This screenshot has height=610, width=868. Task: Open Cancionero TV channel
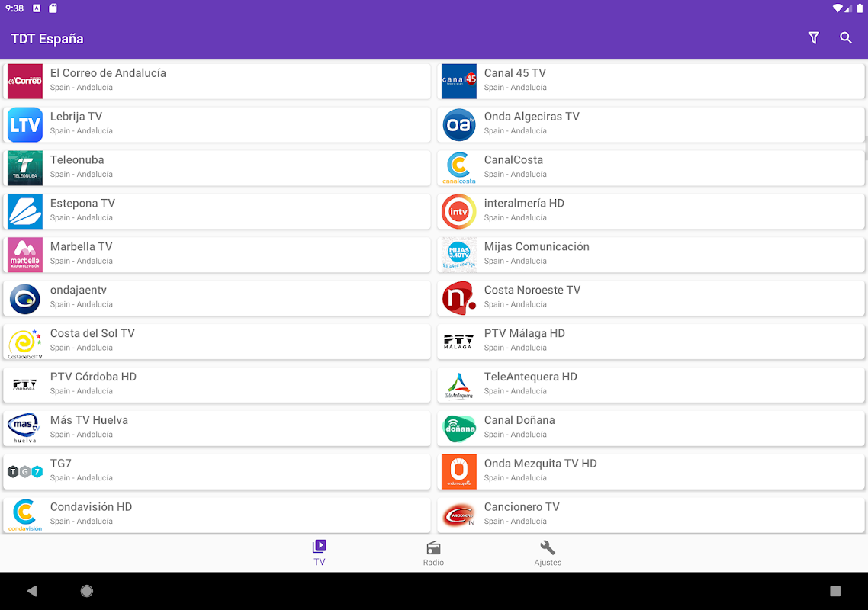tap(651, 515)
